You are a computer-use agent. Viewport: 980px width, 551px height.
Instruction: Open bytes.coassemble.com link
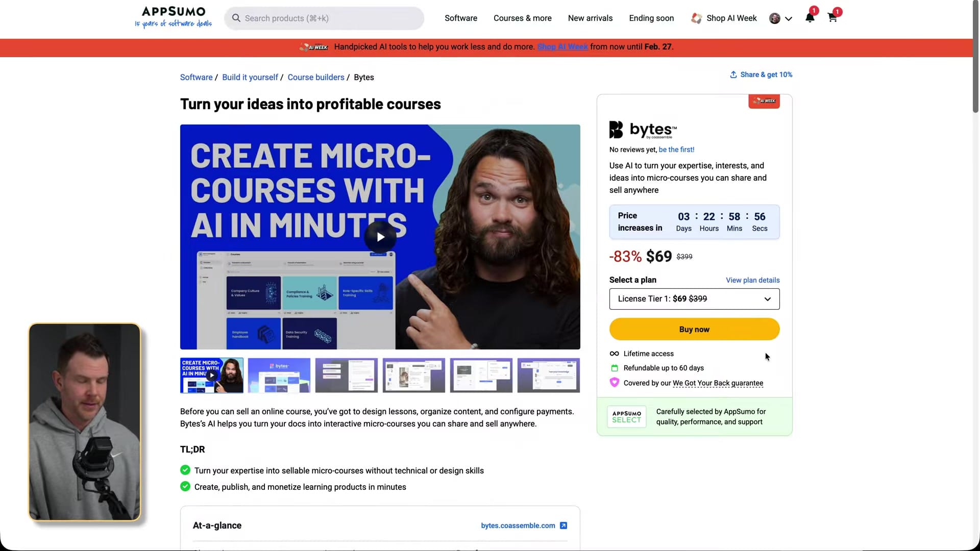(x=518, y=525)
